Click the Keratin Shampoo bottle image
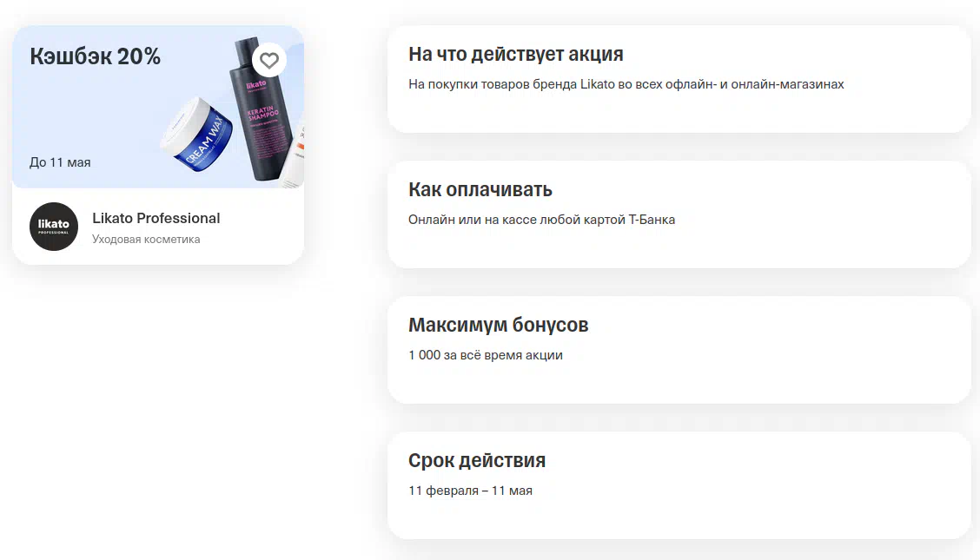Screen dimensions: 980x560 pos(261,109)
